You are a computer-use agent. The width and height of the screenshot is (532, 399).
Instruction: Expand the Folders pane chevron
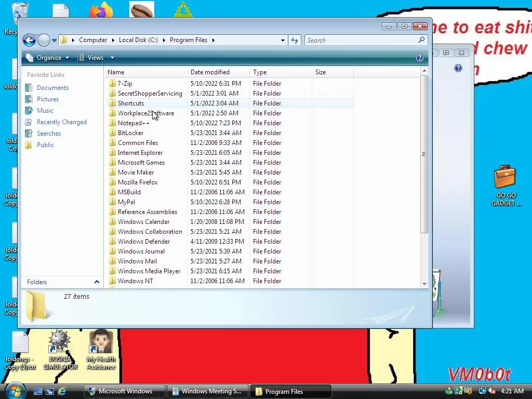tap(97, 282)
